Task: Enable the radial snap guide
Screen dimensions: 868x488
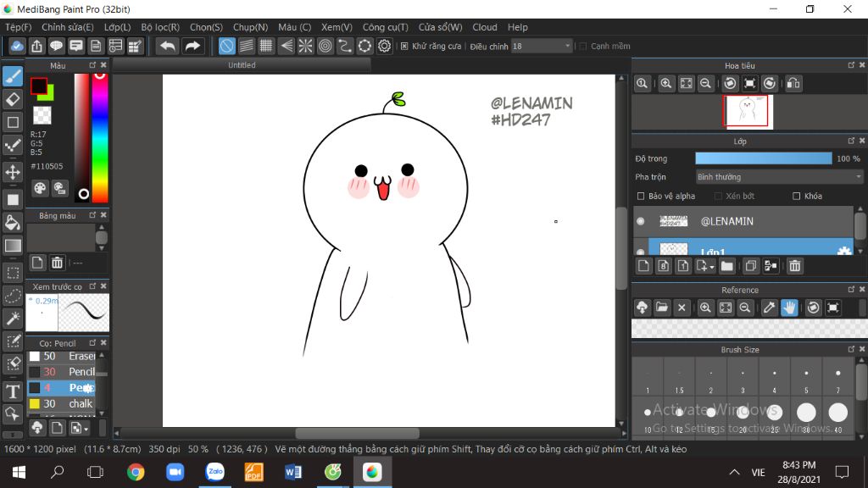Action: (x=305, y=46)
